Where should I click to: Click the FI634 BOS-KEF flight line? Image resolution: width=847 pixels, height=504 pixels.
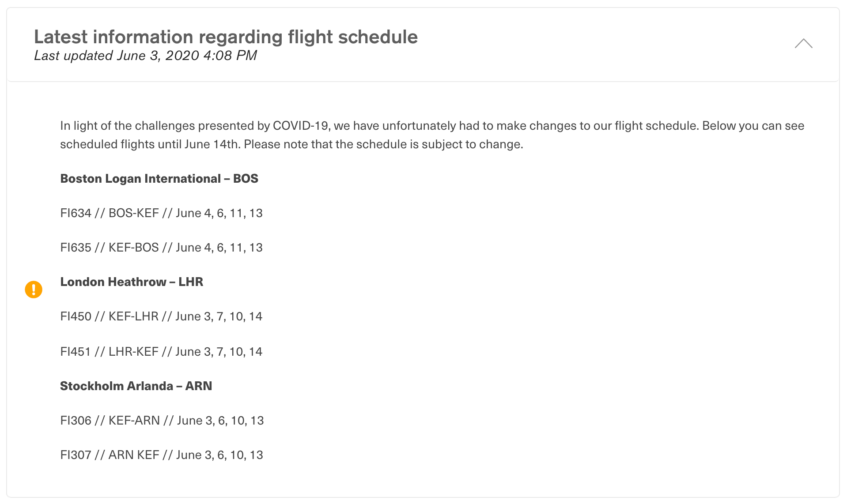click(x=161, y=213)
